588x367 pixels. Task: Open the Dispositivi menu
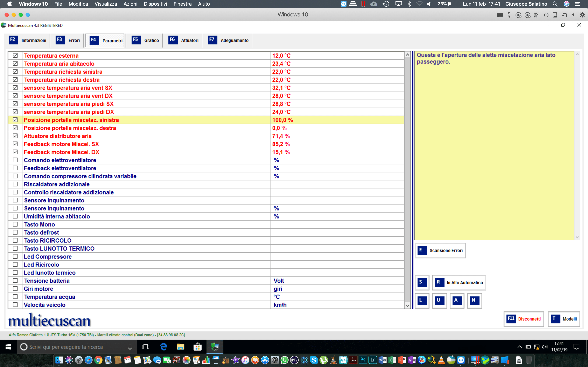click(155, 4)
